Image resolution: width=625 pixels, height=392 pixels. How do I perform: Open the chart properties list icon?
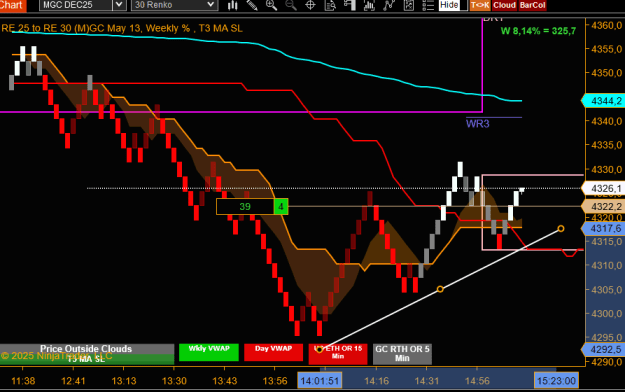click(x=428, y=5)
